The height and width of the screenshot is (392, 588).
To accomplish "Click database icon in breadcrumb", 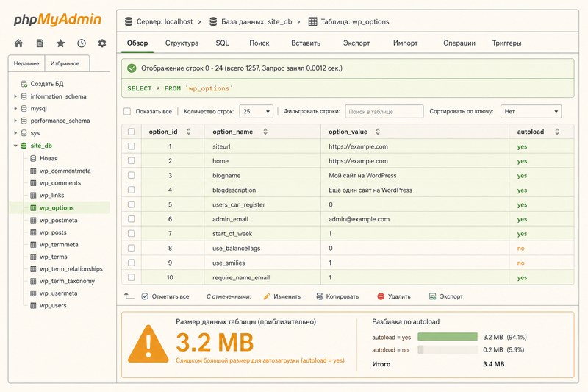I will pos(213,22).
